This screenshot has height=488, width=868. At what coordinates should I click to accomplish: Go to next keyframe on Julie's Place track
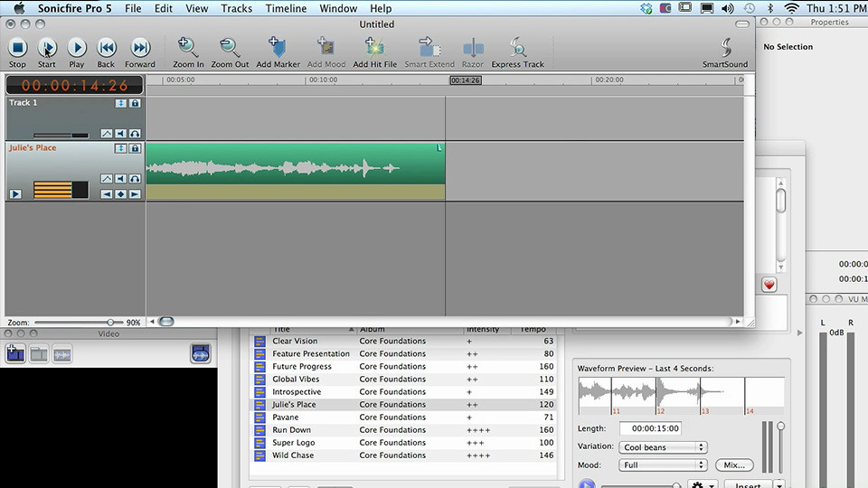tap(135, 194)
